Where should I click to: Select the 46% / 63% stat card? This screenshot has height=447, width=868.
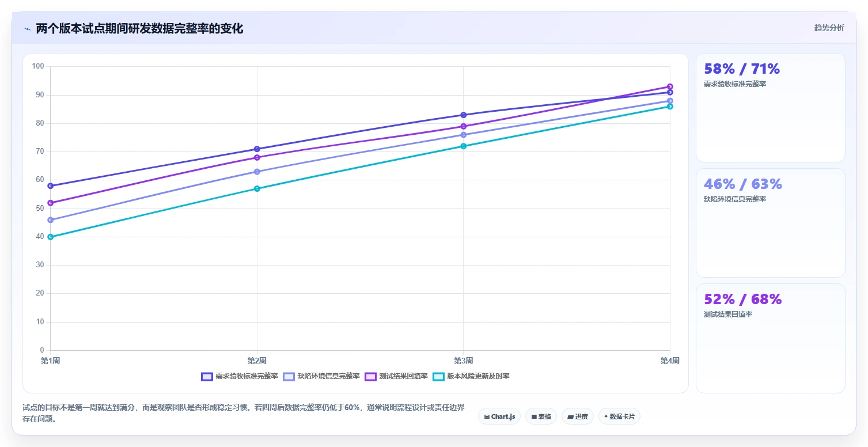pos(771,223)
